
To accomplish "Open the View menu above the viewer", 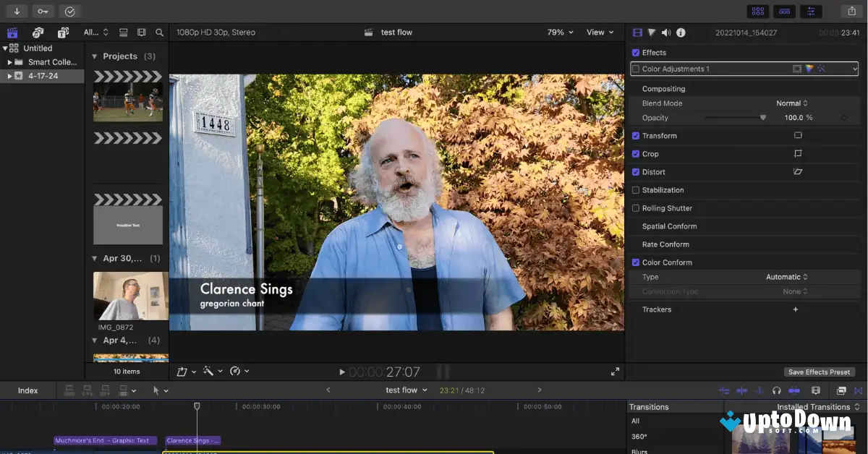I will pos(599,32).
